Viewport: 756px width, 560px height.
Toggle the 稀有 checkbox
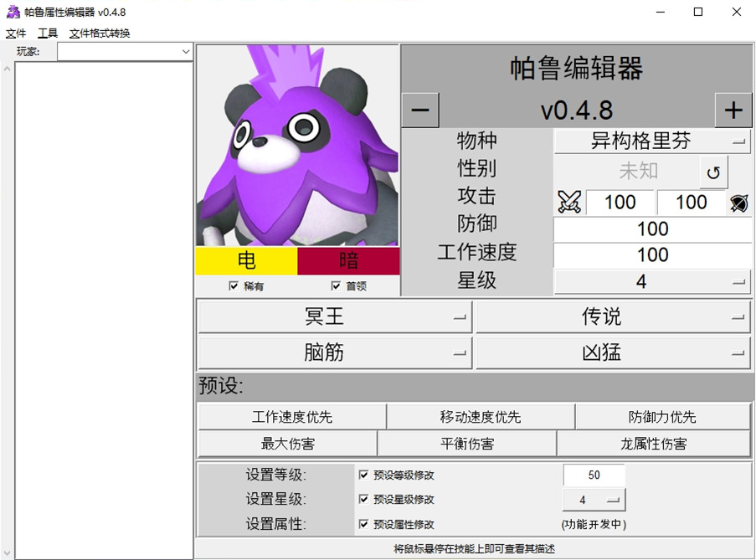[x=234, y=286]
